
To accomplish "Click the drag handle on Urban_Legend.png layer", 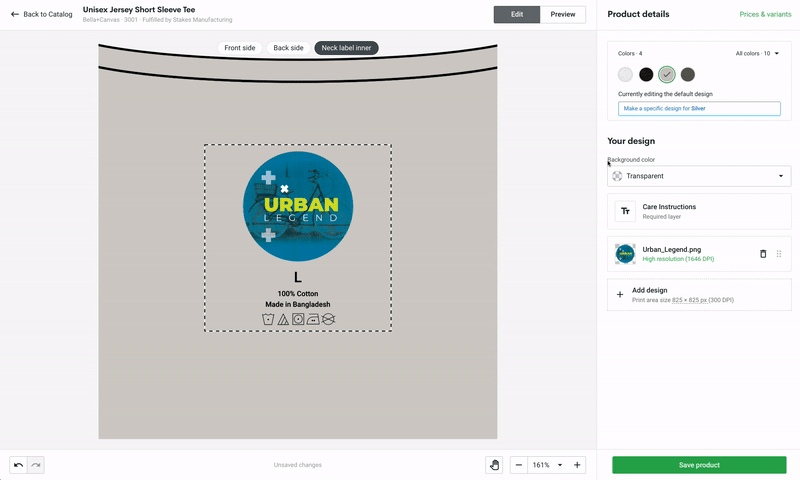I will (x=779, y=254).
